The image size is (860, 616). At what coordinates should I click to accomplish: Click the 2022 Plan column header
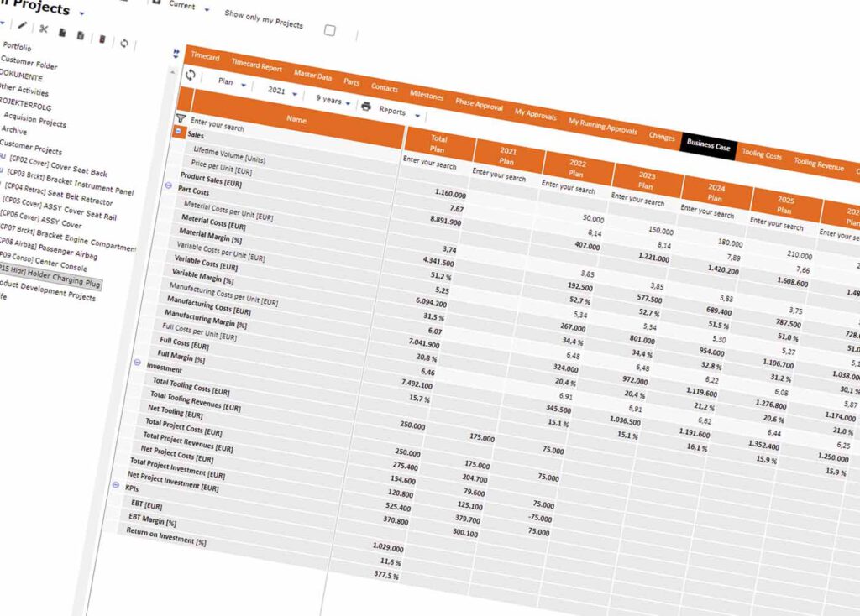point(576,168)
